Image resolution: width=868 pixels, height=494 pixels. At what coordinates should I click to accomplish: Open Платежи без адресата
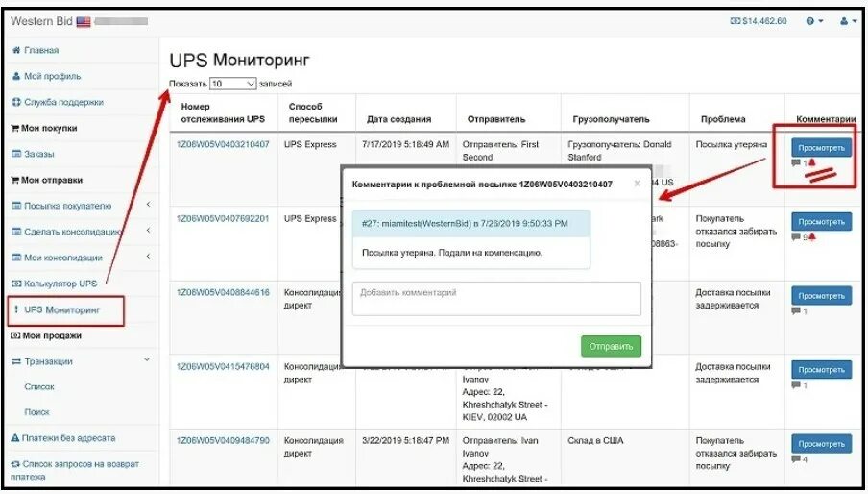click(x=68, y=438)
